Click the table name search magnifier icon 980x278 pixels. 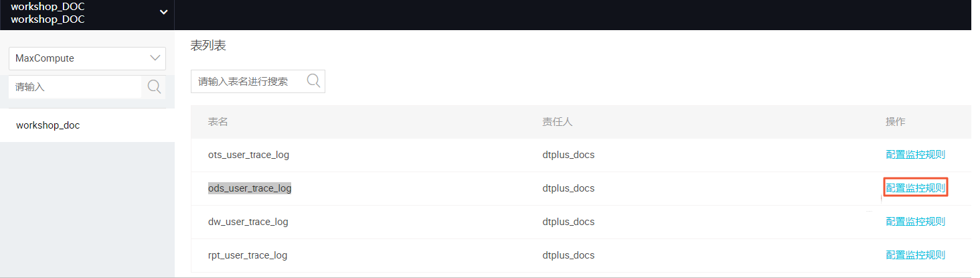point(313,81)
